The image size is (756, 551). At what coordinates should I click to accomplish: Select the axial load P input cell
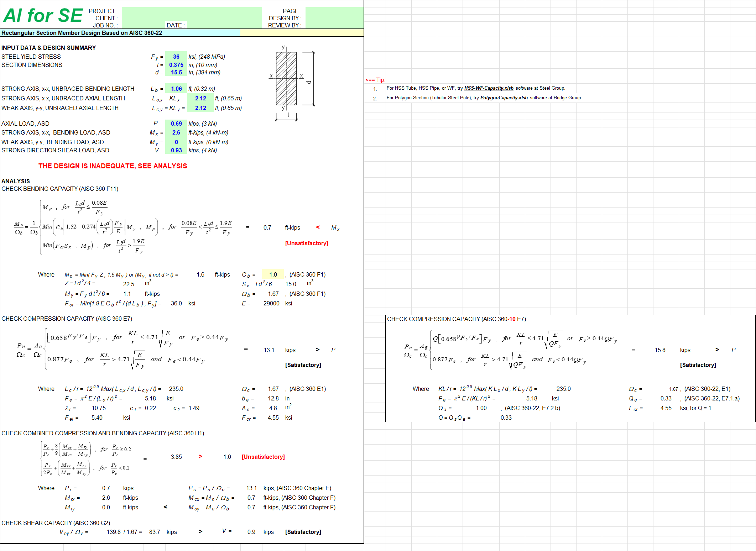pyautogui.click(x=176, y=124)
